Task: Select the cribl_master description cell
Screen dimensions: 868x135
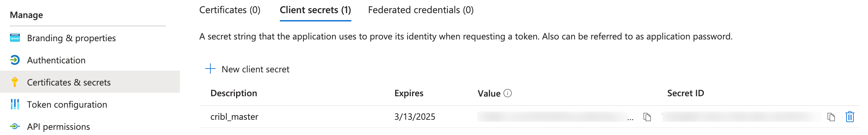Action: coord(234,117)
